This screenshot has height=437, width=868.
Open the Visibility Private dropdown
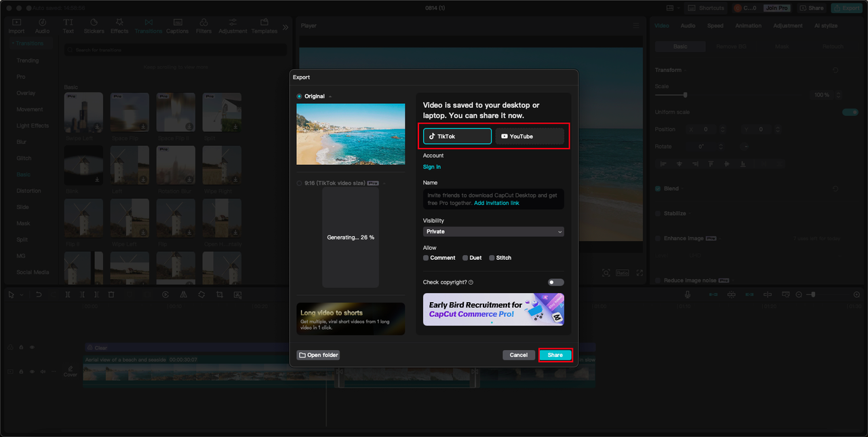tap(494, 231)
